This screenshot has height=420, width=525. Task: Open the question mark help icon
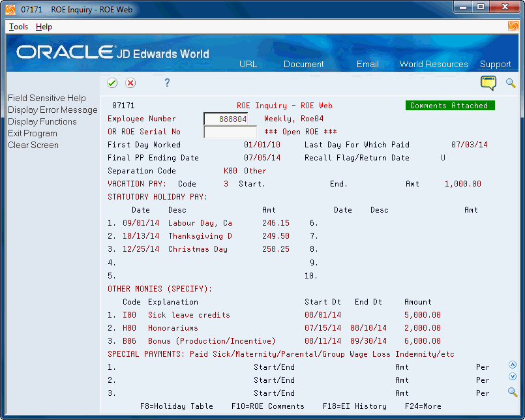tap(167, 83)
